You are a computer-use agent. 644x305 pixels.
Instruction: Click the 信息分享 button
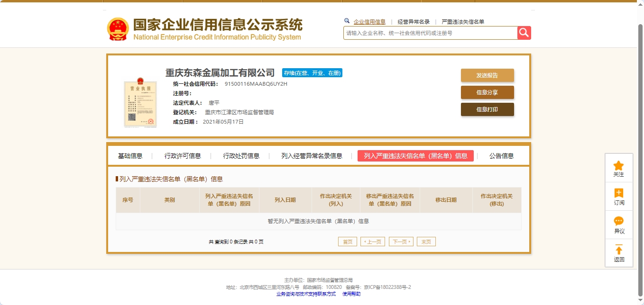(487, 92)
